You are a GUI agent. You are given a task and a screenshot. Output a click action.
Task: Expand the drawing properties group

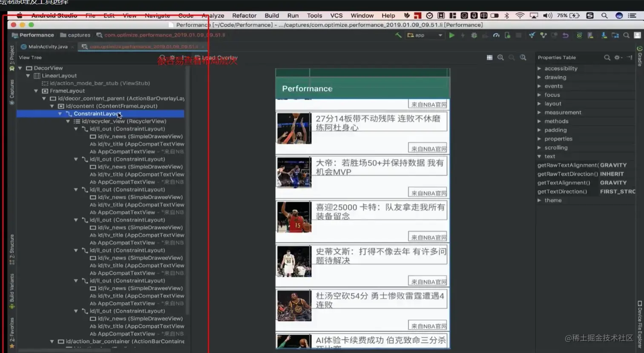(540, 77)
